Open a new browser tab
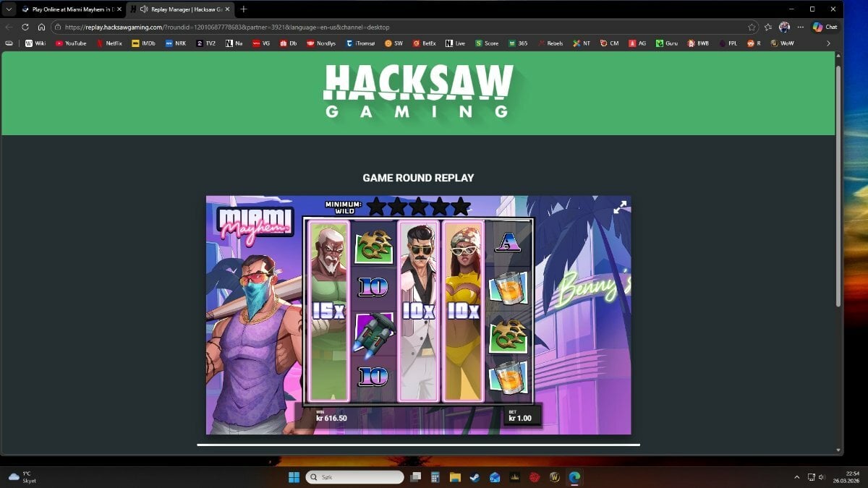Viewport: 868px width, 488px height. coord(243,9)
